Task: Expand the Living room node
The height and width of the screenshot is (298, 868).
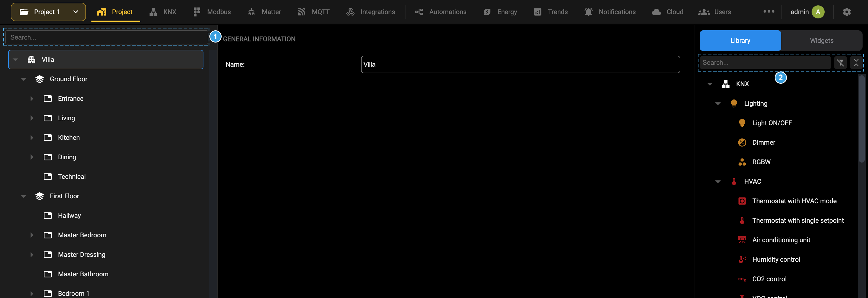Action: coord(32,118)
